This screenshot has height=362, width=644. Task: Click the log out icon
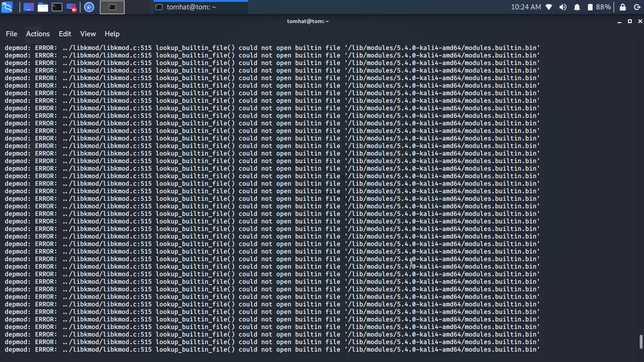tap(637, 7)
